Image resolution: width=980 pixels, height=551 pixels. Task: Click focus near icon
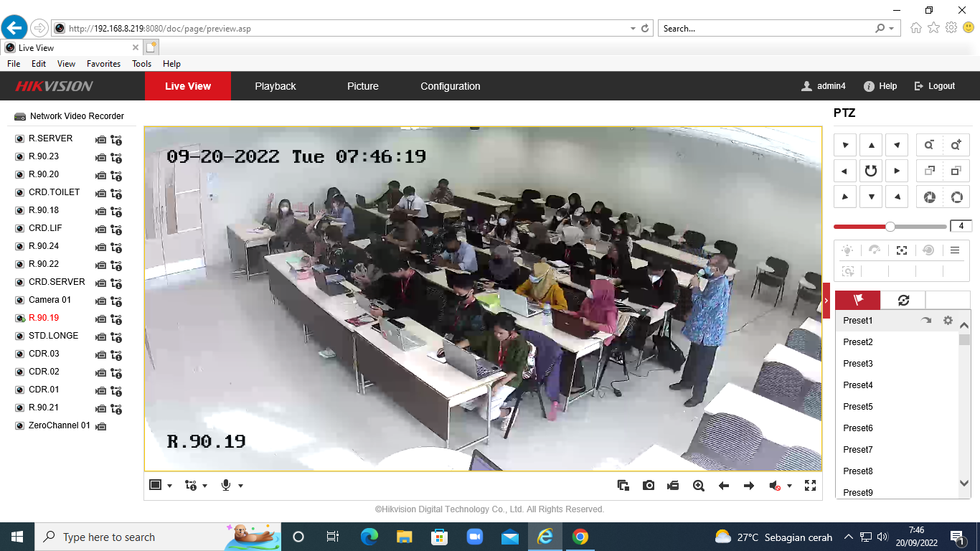tap(930, 171)
